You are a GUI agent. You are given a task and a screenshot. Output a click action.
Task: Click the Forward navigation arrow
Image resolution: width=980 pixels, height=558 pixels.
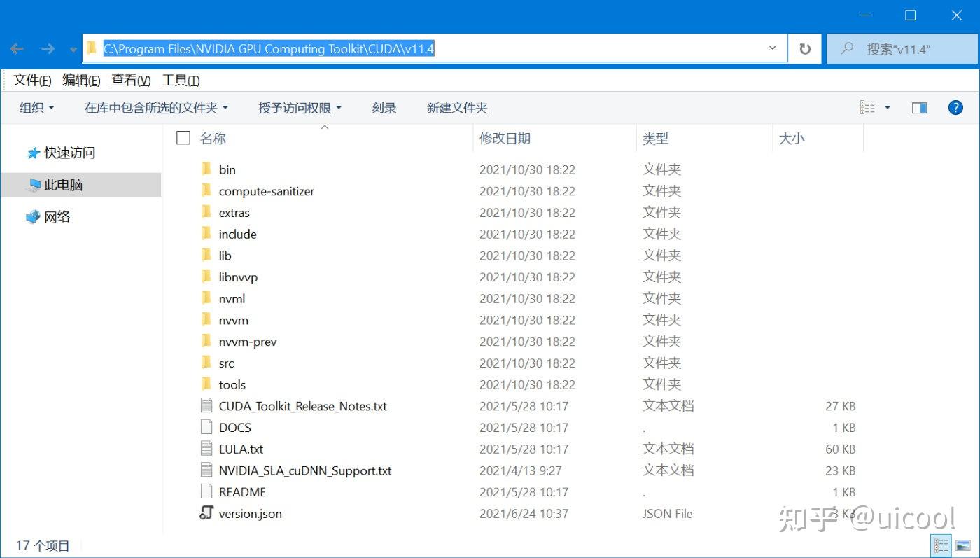point(48,49)
